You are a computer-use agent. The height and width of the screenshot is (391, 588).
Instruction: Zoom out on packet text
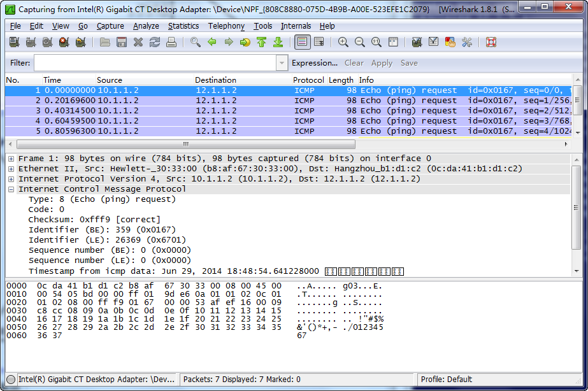(360, 42)
